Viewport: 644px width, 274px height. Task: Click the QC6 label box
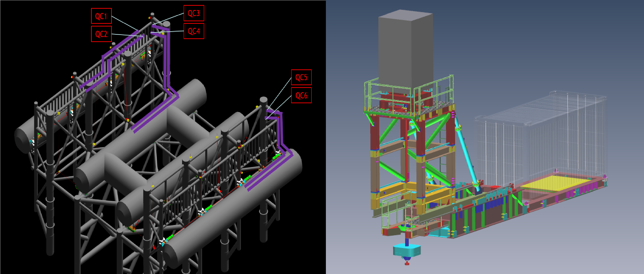coord(301,95)
